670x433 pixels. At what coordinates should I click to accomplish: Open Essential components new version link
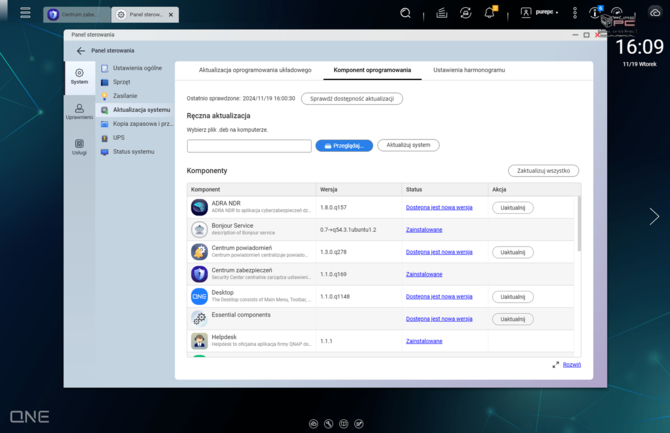point(439,319)
